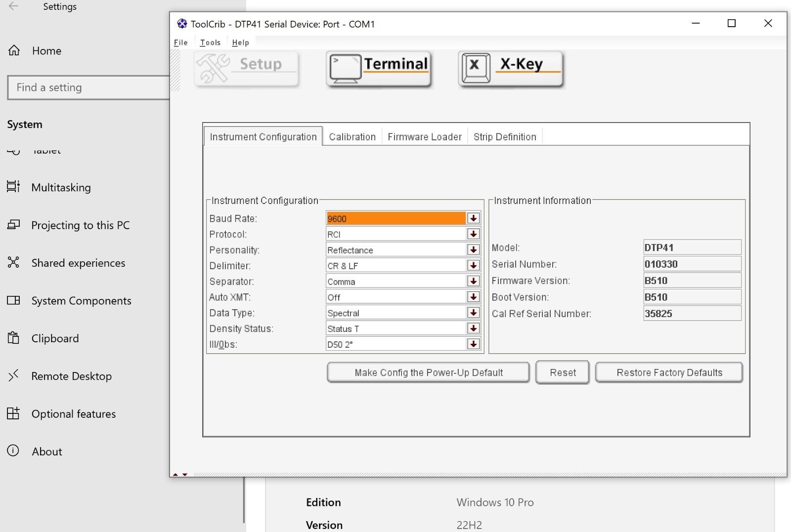
Task: Switch to the Calibration tab
Action: [352, 137]
